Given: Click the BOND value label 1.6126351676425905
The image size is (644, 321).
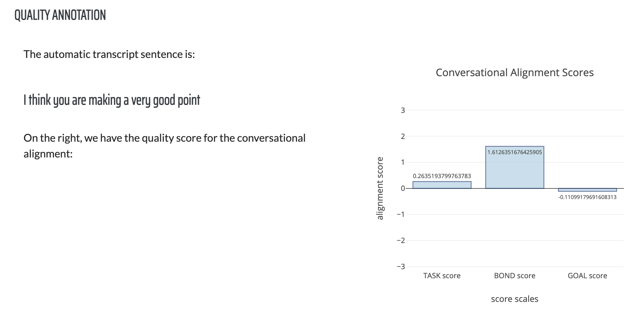Looking at the screenshot, I should click(515, 152).
